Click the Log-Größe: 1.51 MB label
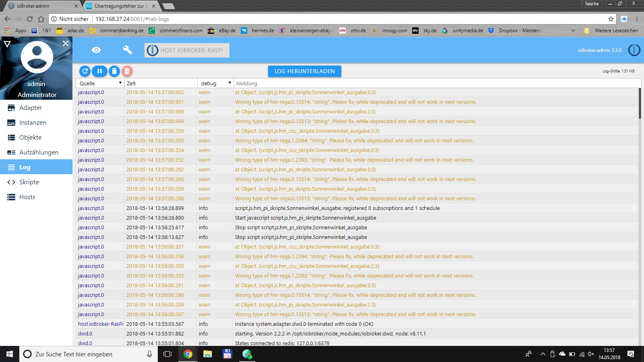This screenshot has height=362, width=644. 618,71
